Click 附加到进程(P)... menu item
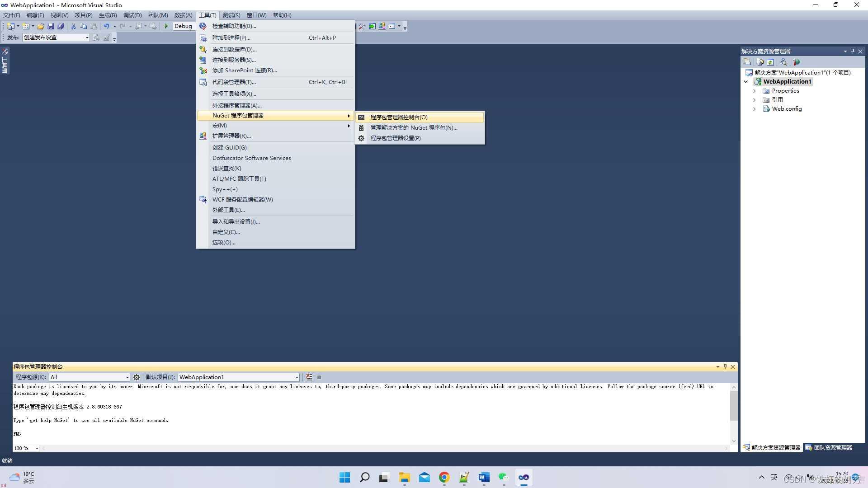Screen dimensions: 868x488 275,38
